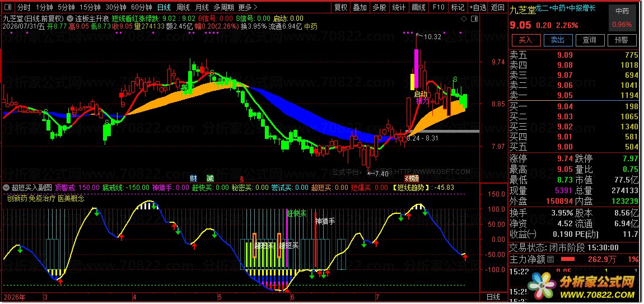Expand the 连板主升浪 indicator dropdown arrow
Screen dimensions: 644x304
coord(70,18)
